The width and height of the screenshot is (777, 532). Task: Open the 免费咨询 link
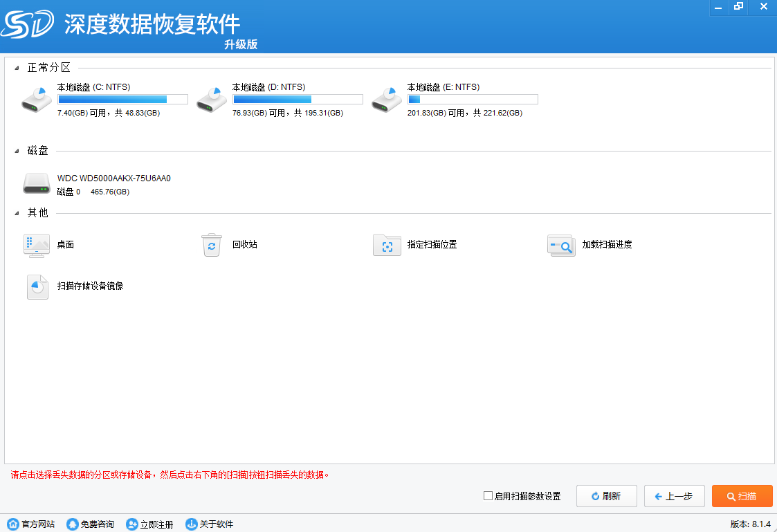98,524
